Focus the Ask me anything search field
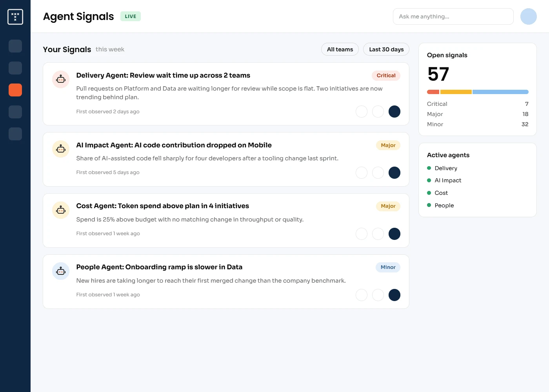549x392 pixels. pos(453,16)
